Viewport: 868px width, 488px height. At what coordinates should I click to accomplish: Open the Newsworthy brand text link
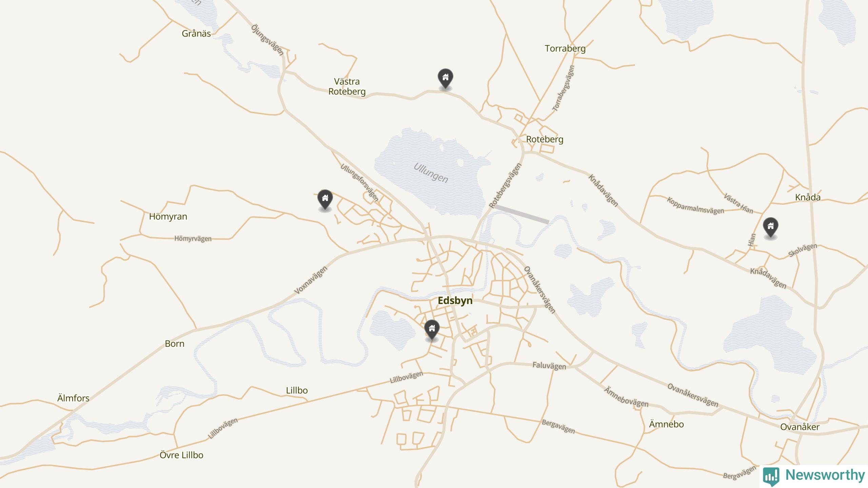pos(825,475)
